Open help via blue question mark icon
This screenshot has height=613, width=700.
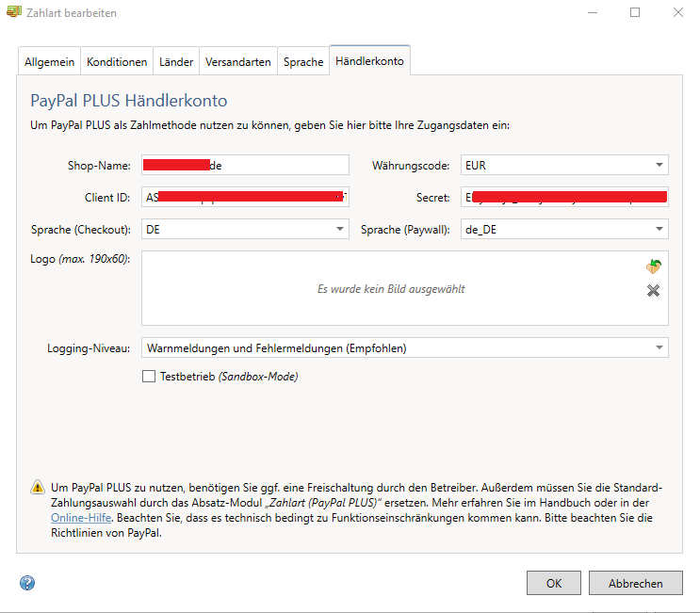27,583
